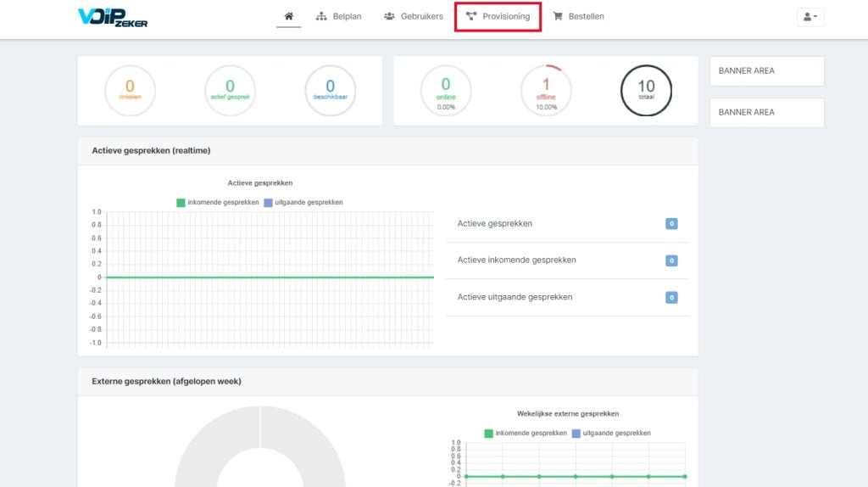868x487 pixels.
Task: Click the 'Actieve gesprekken' chart title
Action: pos(260,182)
